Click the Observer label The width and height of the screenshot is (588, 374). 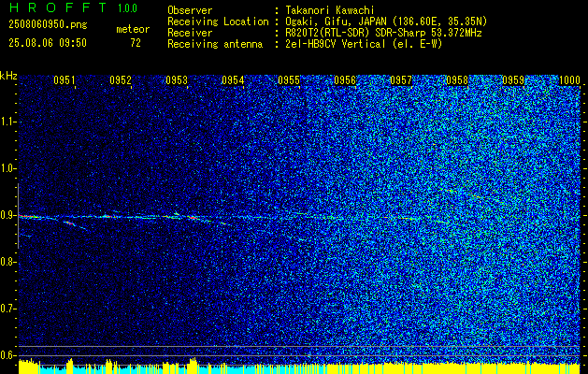pos(190,10)
